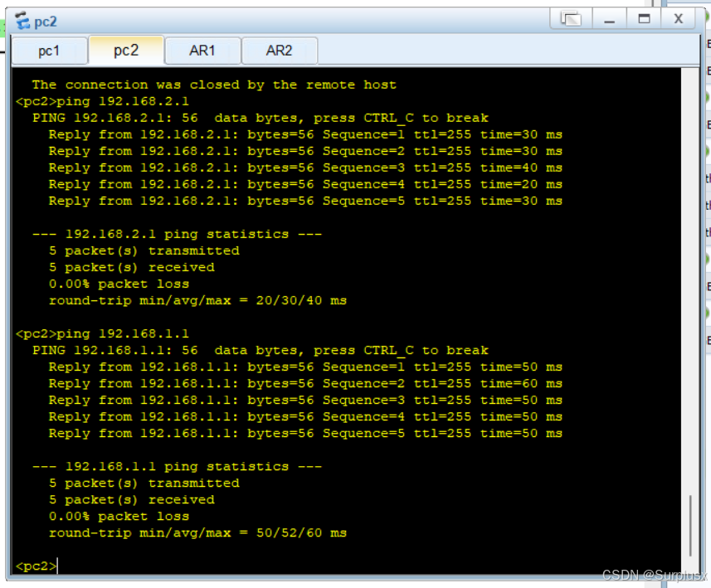711x588 pixels.
Task: Click '--- 192.168.1.1 ping statistics ---' line
Action: (x=177, y=466)
